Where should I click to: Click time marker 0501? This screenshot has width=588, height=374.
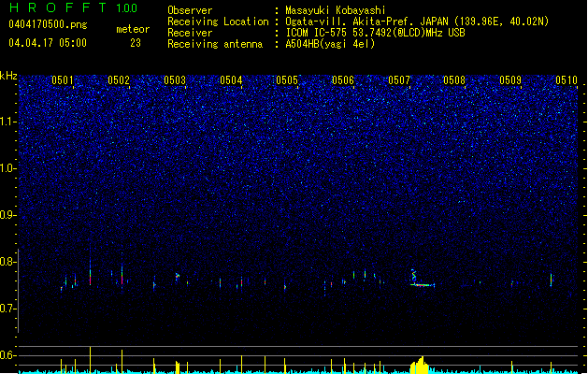pos(63,80)
